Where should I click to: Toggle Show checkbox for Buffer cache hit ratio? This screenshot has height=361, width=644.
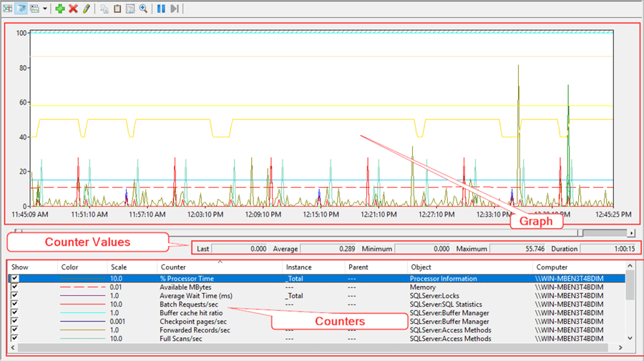15,312
